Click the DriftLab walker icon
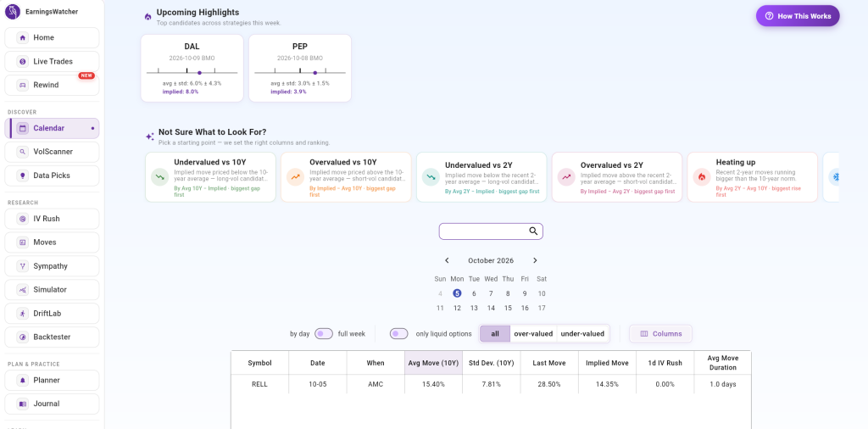The height and width of the screenshot is (429, 868). click(23, 314)
